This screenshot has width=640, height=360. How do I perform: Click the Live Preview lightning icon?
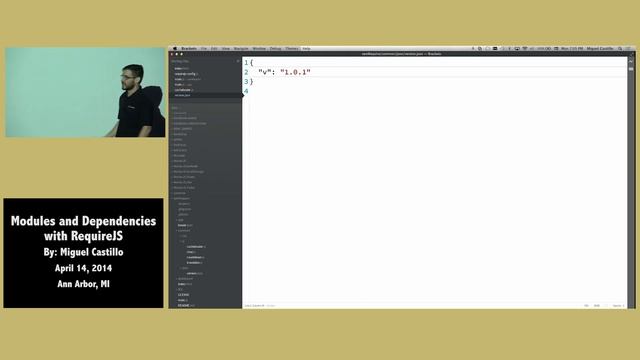[631, 61]
